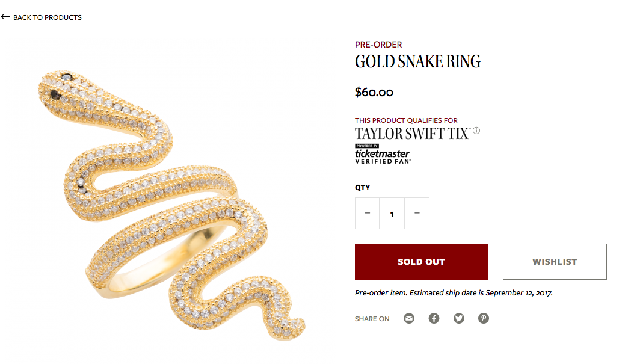Open the Taylor Swift Tix info icon

[x=476, y=131]
